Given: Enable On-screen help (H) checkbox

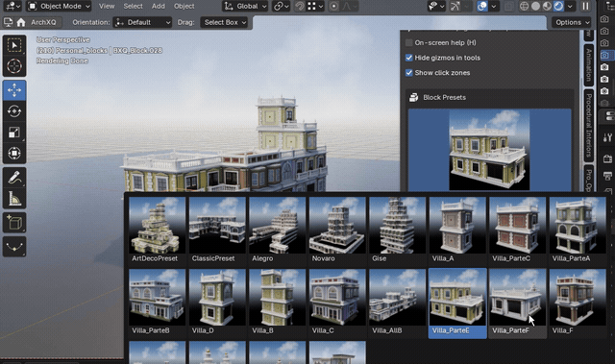Looking at the screenshot, I should point(409,42).
